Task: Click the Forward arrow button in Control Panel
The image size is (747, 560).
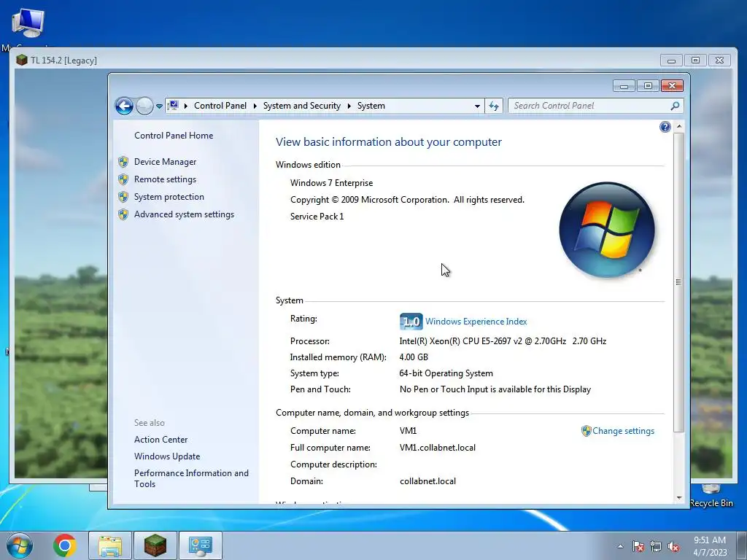Action: pyautogui.click(x=144, y=106)
